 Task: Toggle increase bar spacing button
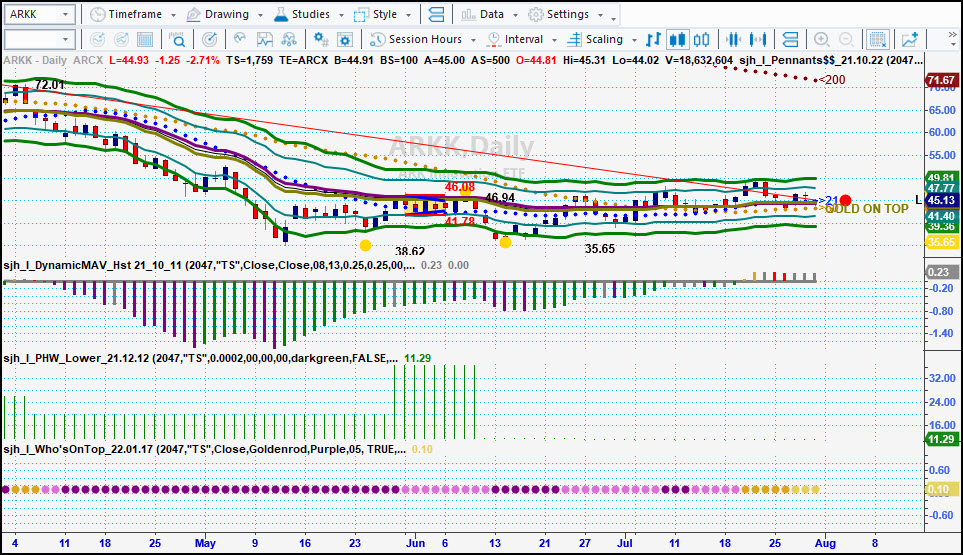coord(758,40)
